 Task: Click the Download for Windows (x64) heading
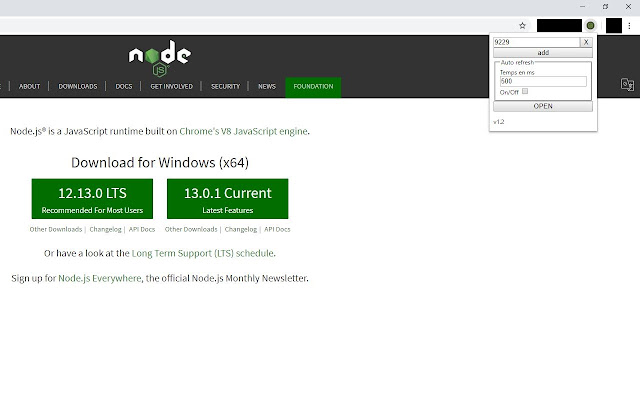[160, 163]
